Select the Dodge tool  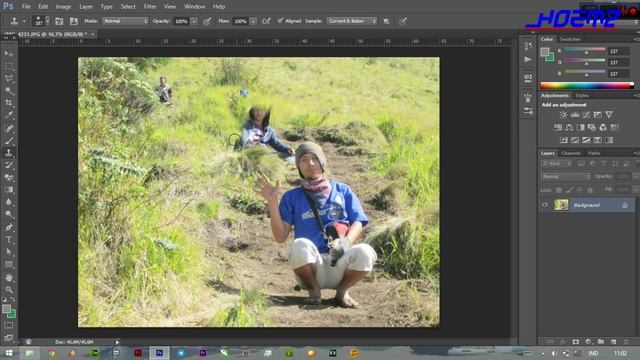[9, 214]
